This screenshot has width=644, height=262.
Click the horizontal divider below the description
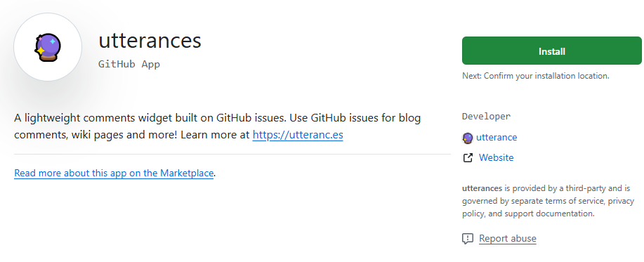tap(232, 155)
